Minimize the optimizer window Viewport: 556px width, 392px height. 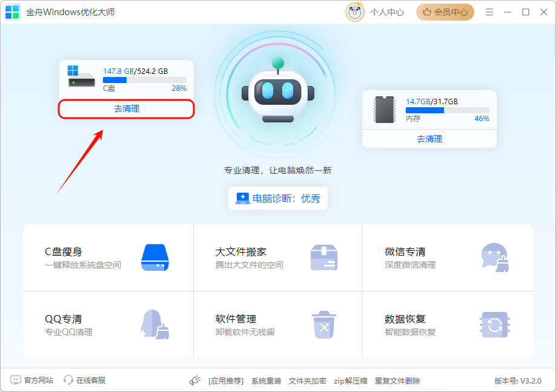508,12
